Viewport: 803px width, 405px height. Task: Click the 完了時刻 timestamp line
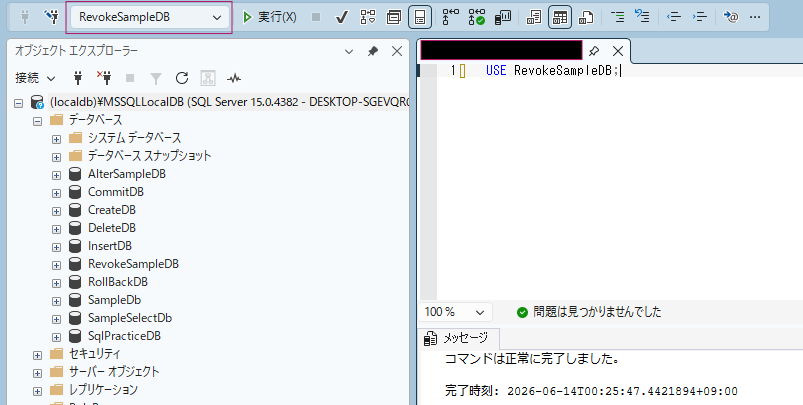pos(591,392)
